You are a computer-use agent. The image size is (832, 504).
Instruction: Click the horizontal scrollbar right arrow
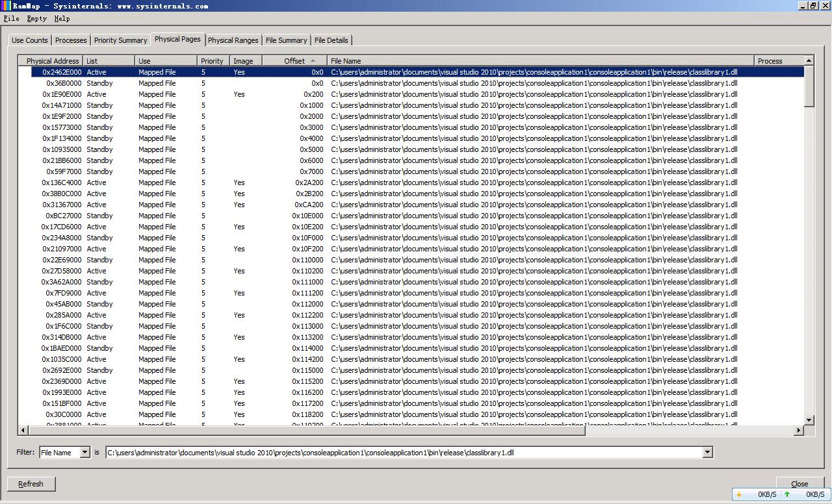pyautogui.click(x=799, y=430)
